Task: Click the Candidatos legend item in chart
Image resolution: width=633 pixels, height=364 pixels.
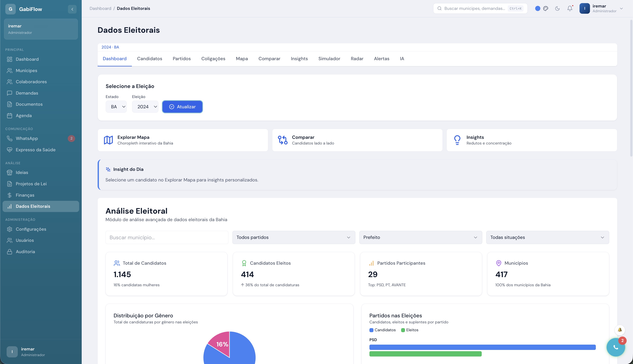Action: click(382, 330)
